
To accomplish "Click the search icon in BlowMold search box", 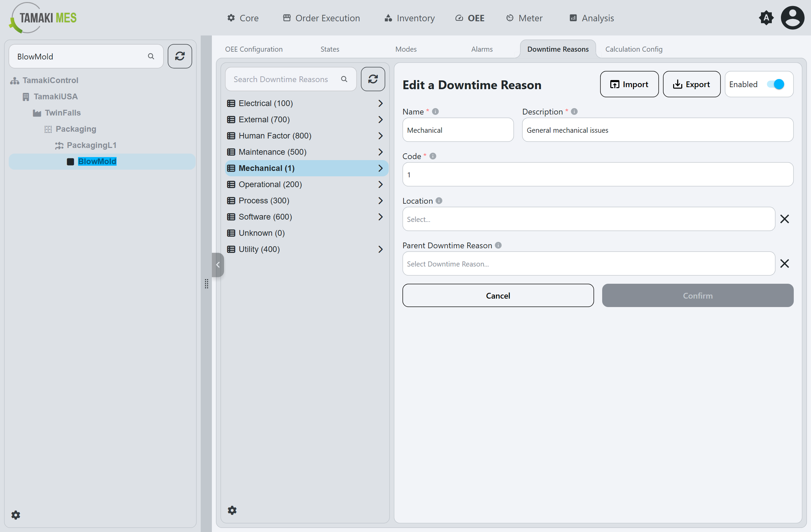I will click(151, 56).
